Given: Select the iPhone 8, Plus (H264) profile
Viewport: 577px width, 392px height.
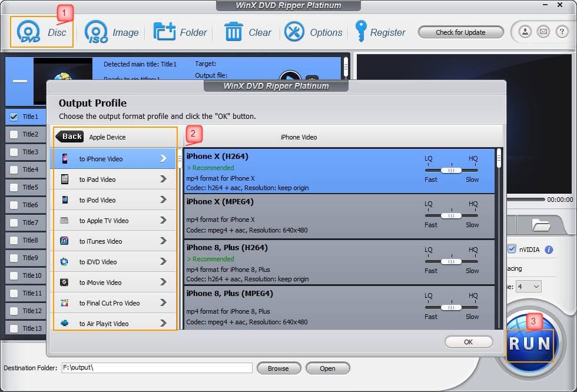Looking at the screenshot, I should pos(339,263).
